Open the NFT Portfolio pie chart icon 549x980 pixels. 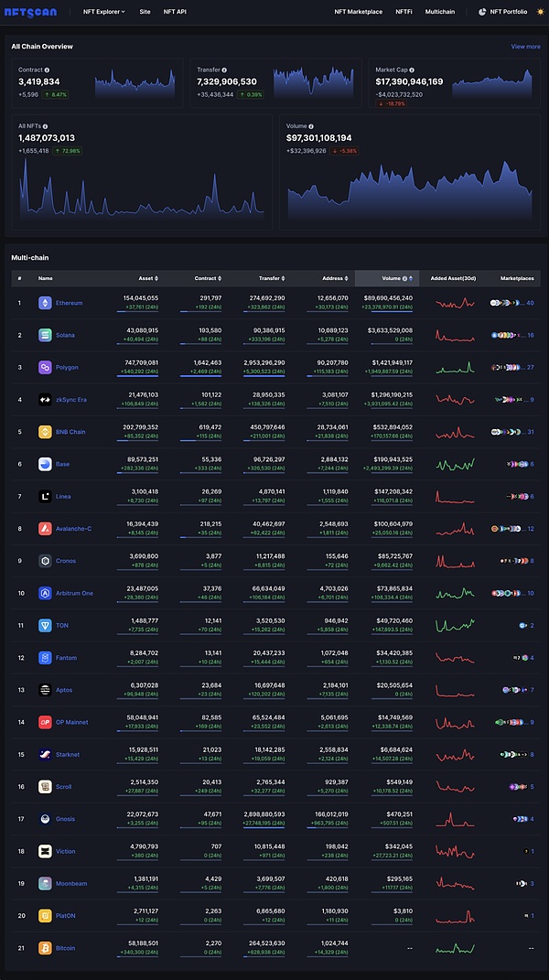coord(482,12)
